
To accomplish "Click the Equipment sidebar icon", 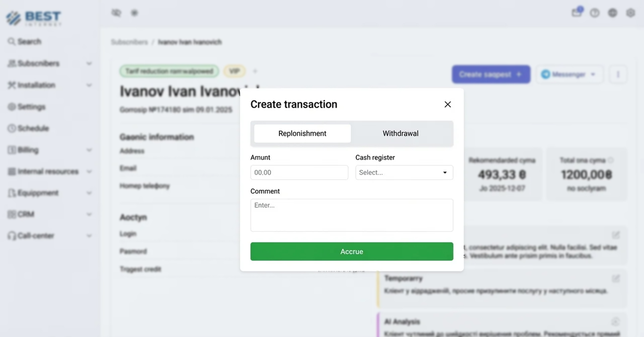I will tap(12, 193).
